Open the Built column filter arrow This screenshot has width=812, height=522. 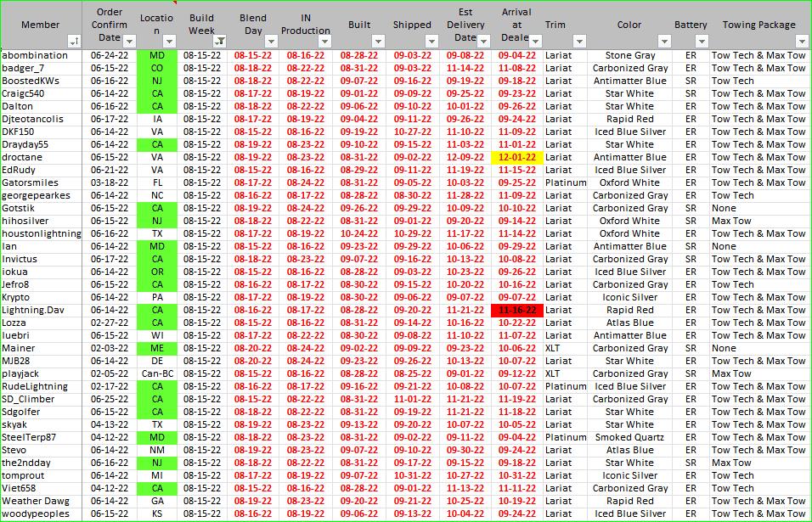(376, 41)
